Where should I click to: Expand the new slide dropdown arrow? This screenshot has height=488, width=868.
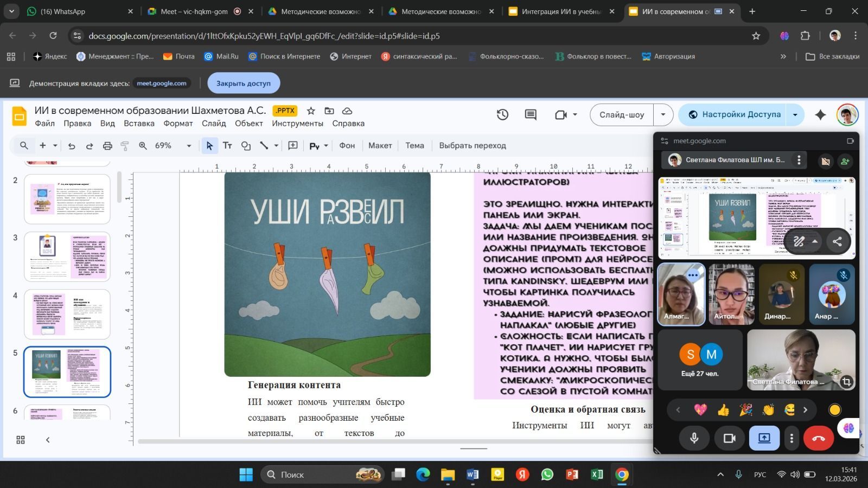coord(55,145)
